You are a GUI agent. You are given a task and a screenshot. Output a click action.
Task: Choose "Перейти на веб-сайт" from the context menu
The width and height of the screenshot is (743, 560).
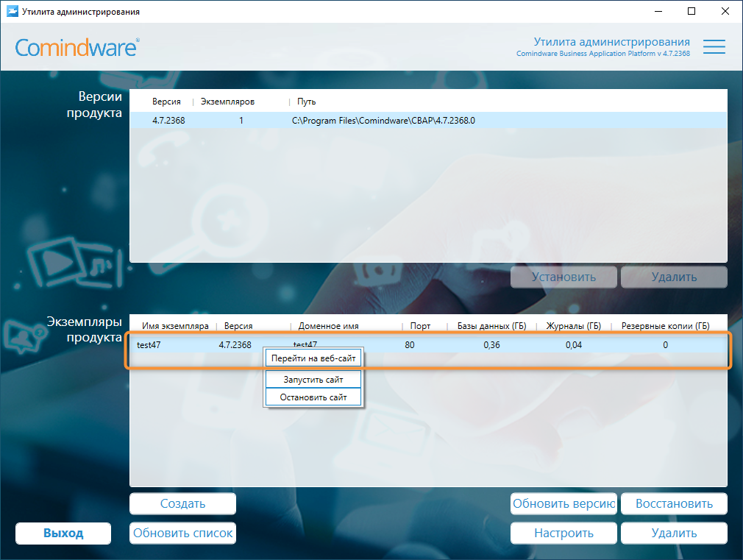(313, 358)
